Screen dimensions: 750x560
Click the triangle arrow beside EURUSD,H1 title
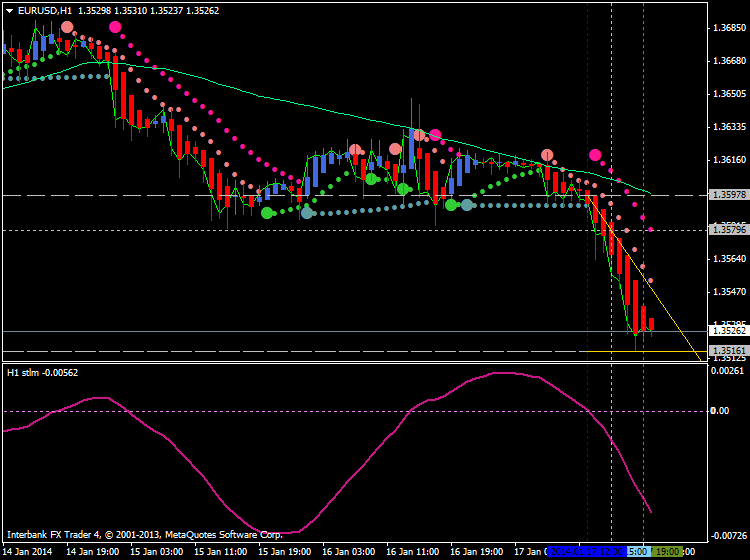coord(9,10)
